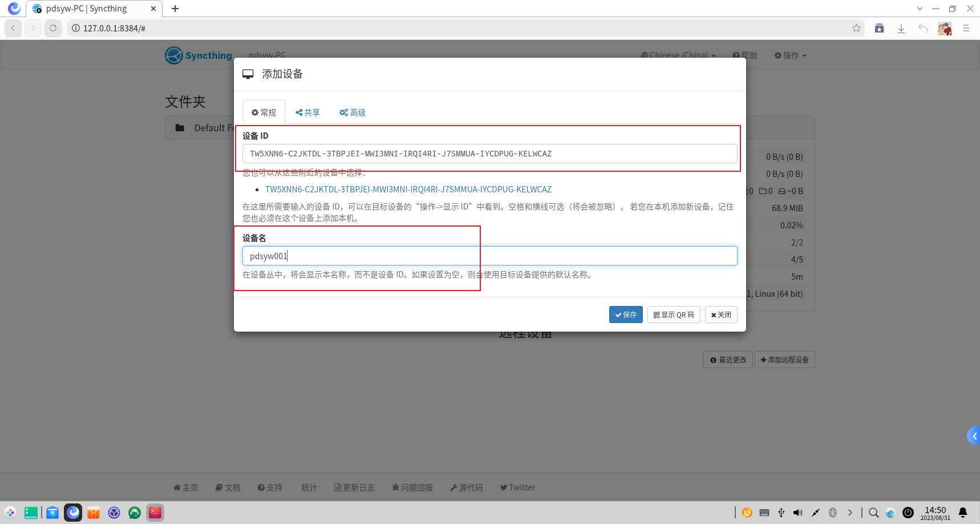The image size is (980, 524).
Task: Open the clock showing 14:50
Action: tap(936, 513)
